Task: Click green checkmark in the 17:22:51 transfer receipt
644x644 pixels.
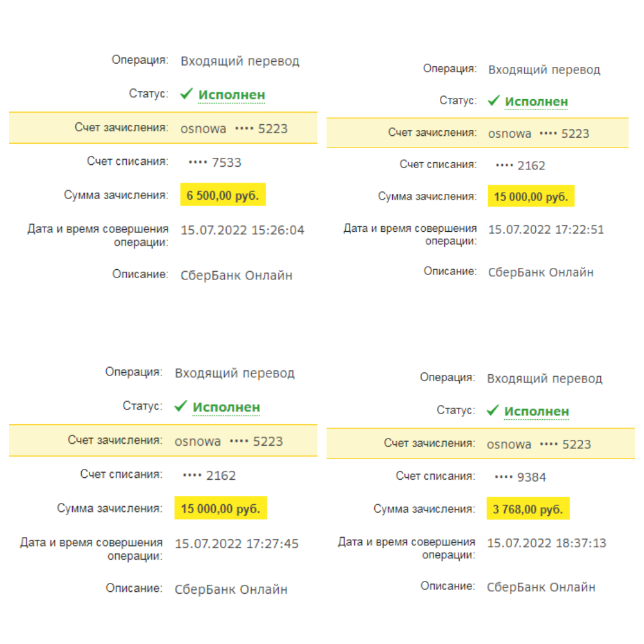Action: 494,101
